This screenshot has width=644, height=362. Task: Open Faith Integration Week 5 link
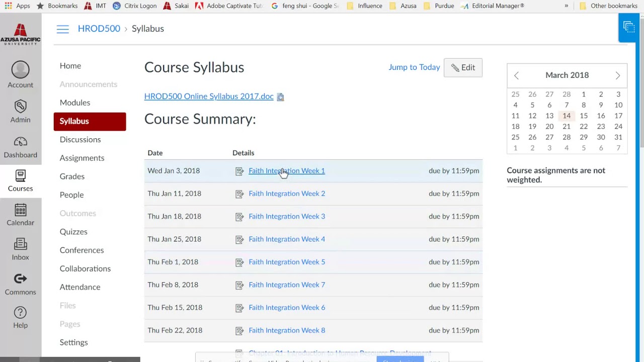click(287, 262)
